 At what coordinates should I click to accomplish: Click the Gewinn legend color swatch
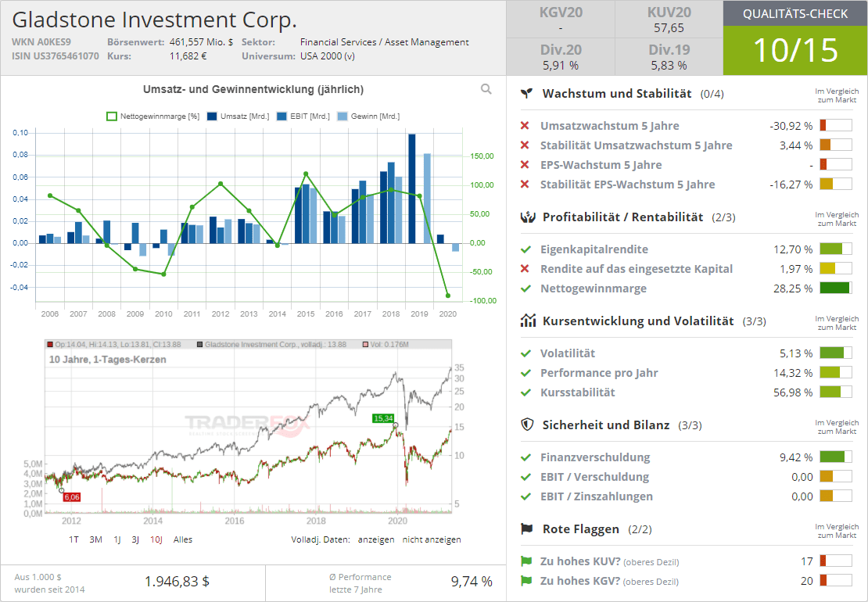click(343, 116)
